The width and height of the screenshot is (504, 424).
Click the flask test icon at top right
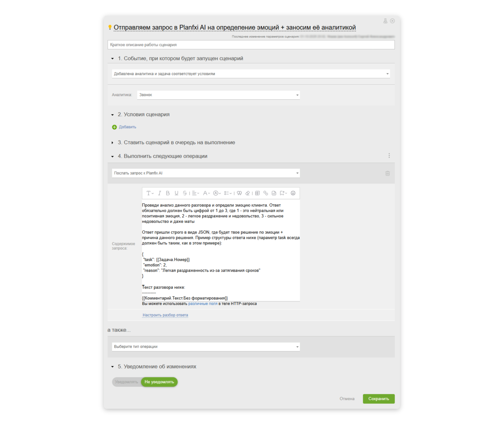tap(385, 21)
